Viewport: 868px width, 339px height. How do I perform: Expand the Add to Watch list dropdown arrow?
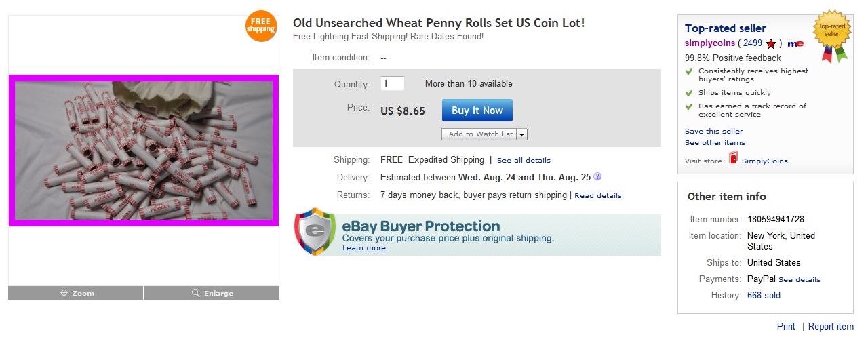coord(521,134)
